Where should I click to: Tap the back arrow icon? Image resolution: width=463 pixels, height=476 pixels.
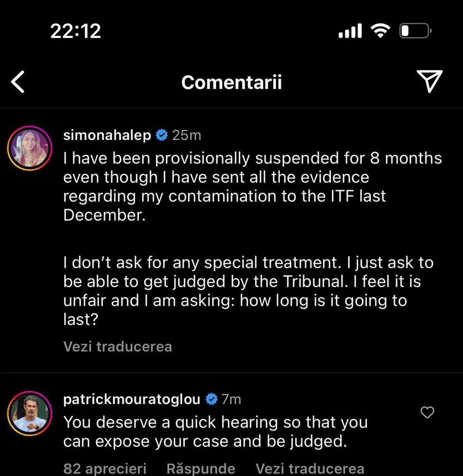[19, 82]
